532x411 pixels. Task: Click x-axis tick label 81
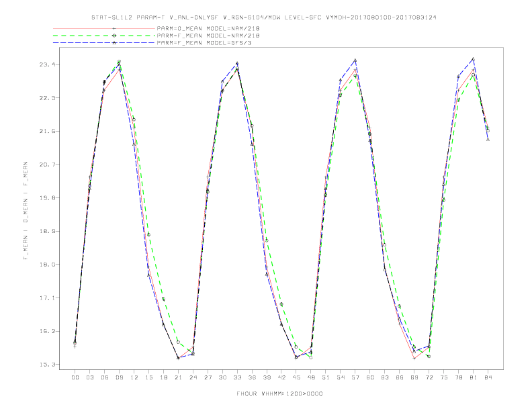pos(474,377)
